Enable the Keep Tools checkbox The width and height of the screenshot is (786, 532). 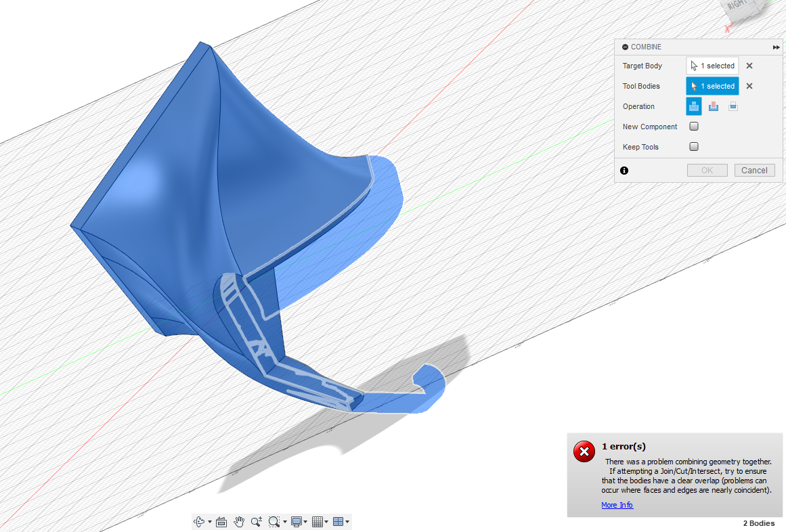tap(693, 147)
